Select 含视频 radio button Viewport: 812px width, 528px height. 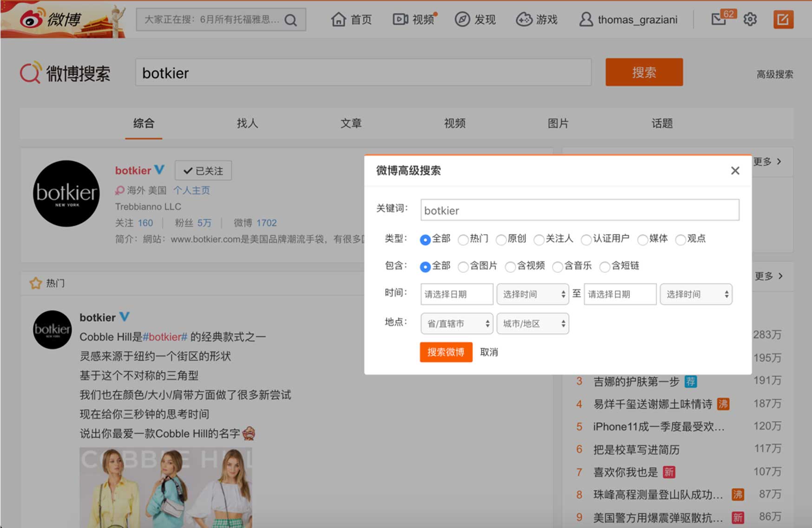[510, 266]
